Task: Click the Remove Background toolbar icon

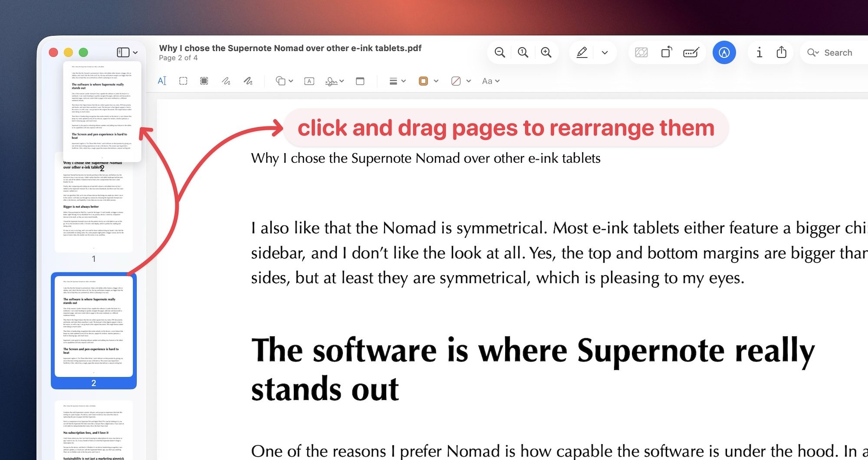Action: 641,53
